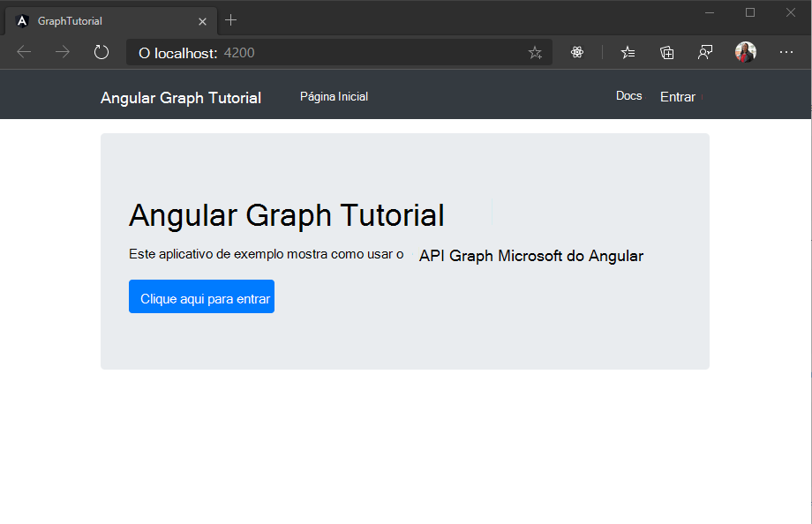This screenshot has width=812, height=524.
Task: Add page to favorites star icon
Action: (x=535, y=52)
